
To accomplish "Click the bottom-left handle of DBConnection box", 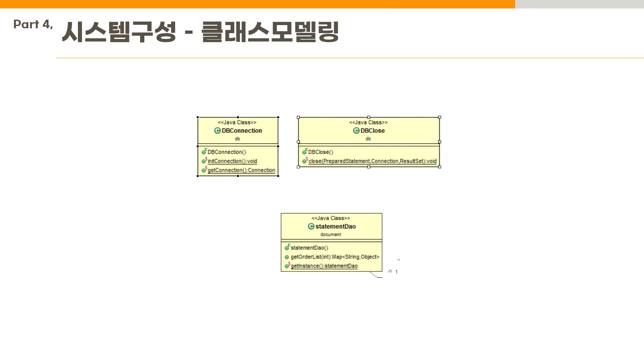I will (198, 176).
